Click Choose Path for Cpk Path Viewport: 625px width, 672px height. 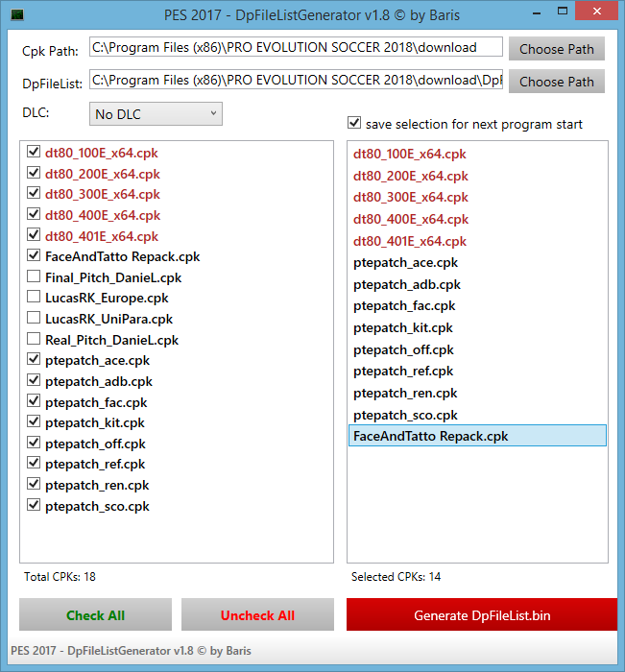557,49
